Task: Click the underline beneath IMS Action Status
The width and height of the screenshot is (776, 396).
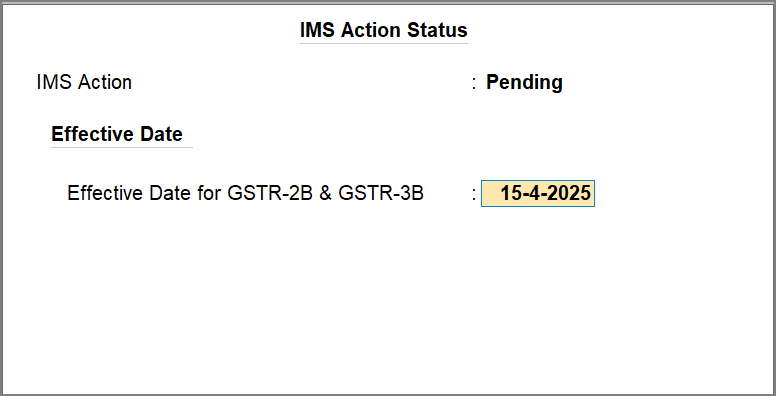Action: [384, 43]
